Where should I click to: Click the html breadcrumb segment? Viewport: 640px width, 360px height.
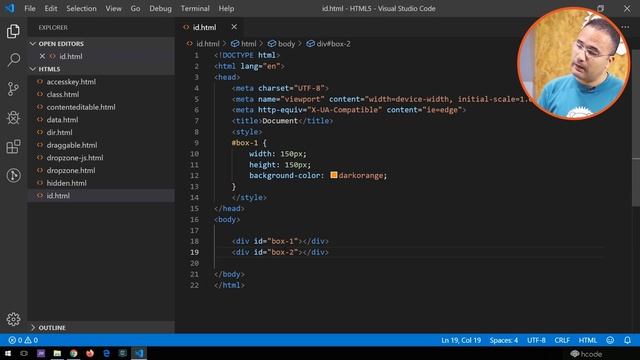point(244,44)
